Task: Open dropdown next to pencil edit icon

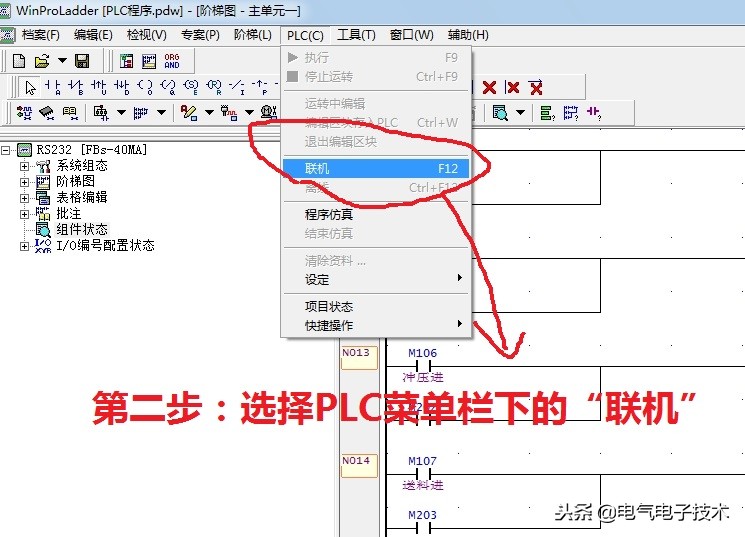Action: [209, 113]
